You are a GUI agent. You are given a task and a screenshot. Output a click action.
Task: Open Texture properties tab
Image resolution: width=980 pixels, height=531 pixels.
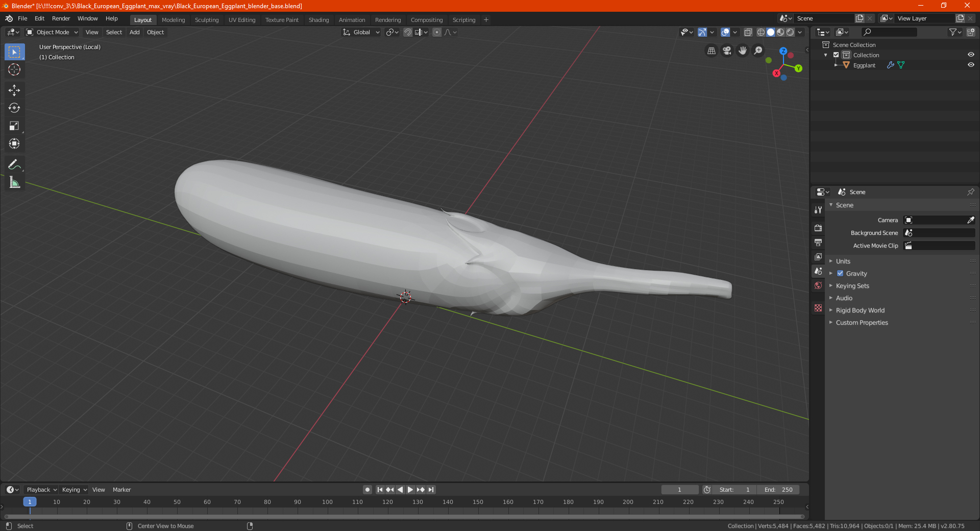[818, 308]
